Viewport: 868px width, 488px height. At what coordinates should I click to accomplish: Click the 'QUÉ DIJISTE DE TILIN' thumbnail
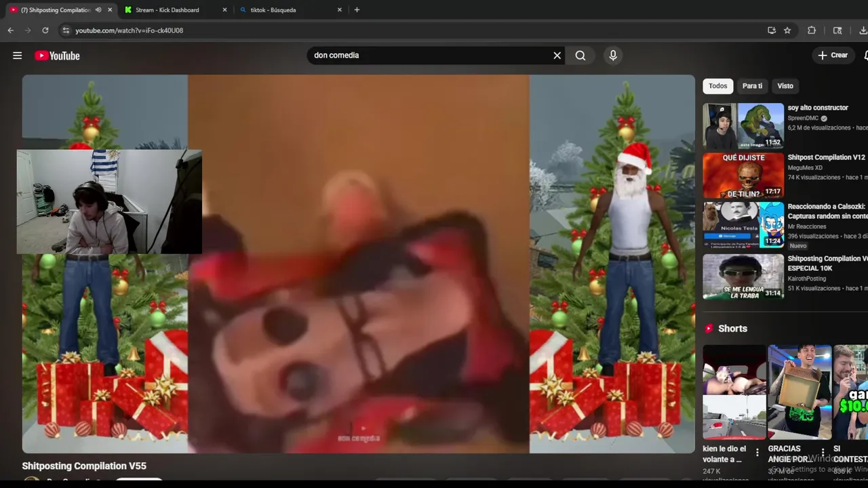tap(743, 176)
